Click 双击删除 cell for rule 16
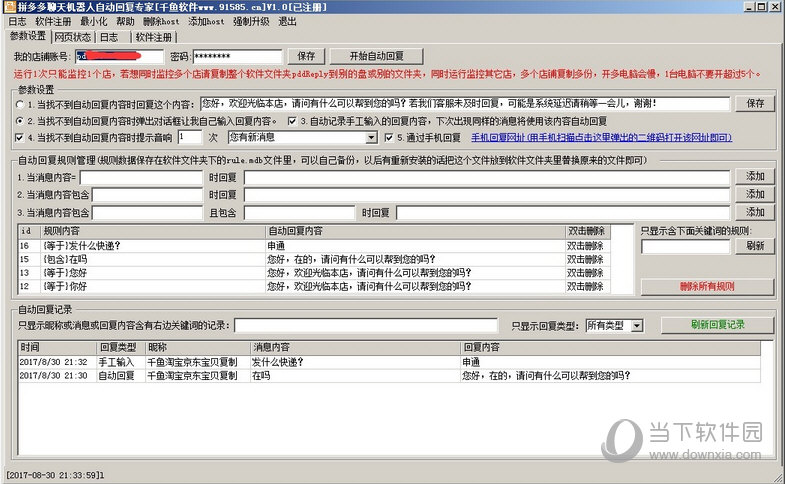This screenshot has width=786, height=484. coord(585,246)
